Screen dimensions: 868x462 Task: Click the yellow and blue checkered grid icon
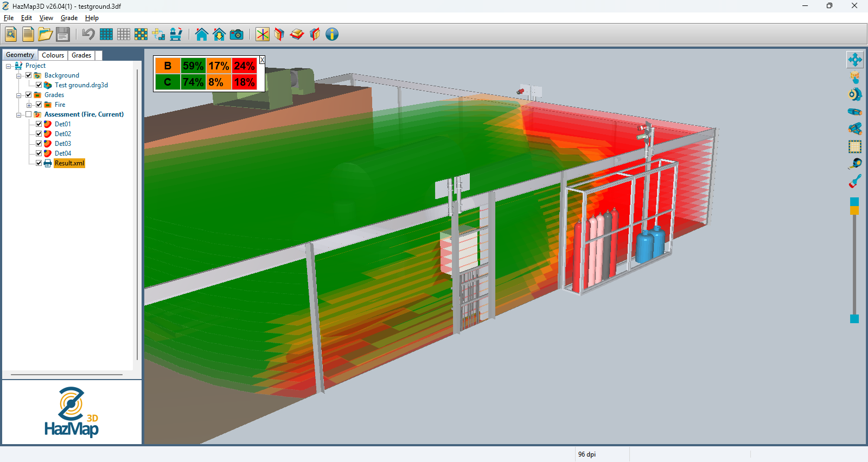[141, 34]
